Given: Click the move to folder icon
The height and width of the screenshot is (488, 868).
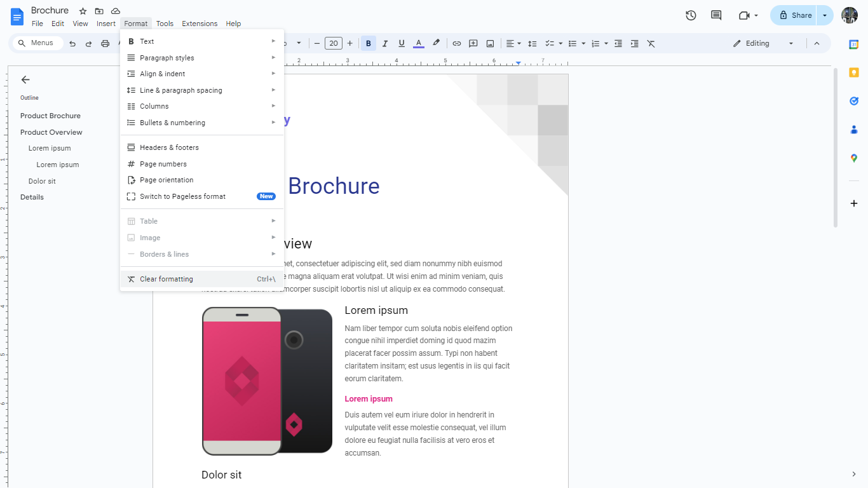Looking at the screenshot, I should pos(99,11).
